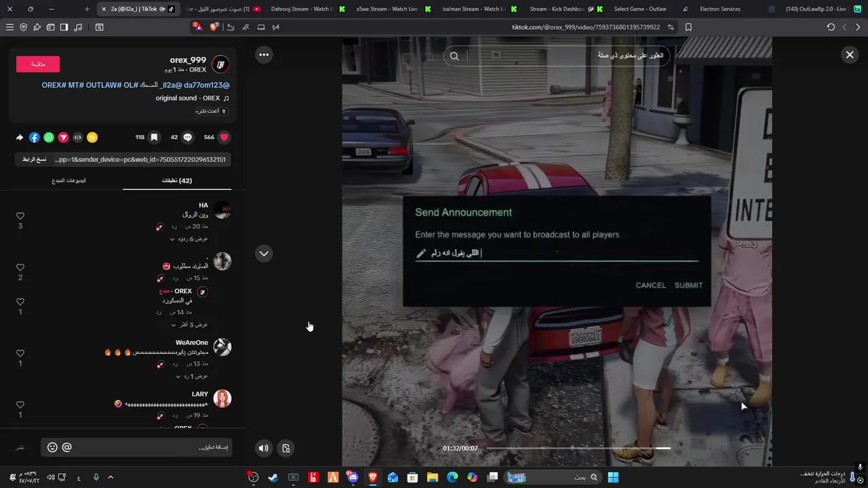868x488 pixels.
Task: Open comments via the speech bubble icon
Action: pyautogui.click(x=188, y=137)
